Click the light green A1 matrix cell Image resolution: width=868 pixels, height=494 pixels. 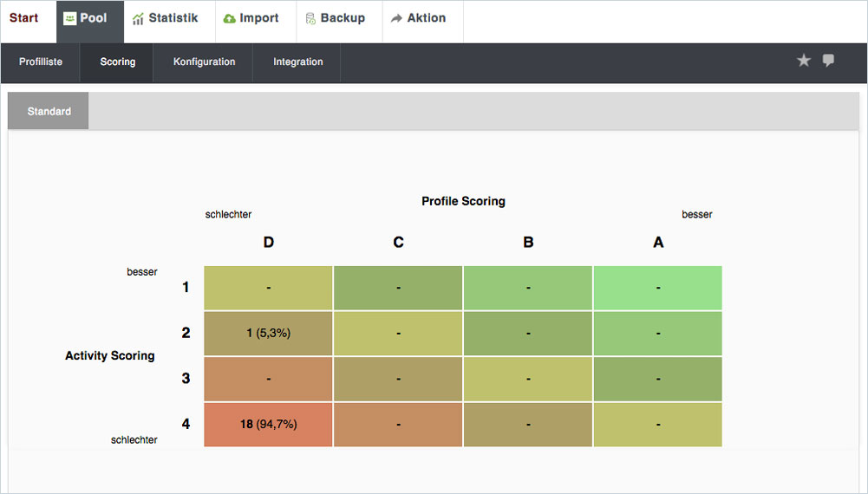tap(658, 288)
